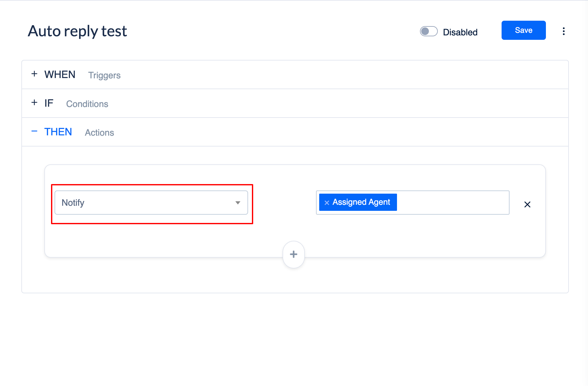
Task: Click the minus icon beside THEN
Action: 34,131
